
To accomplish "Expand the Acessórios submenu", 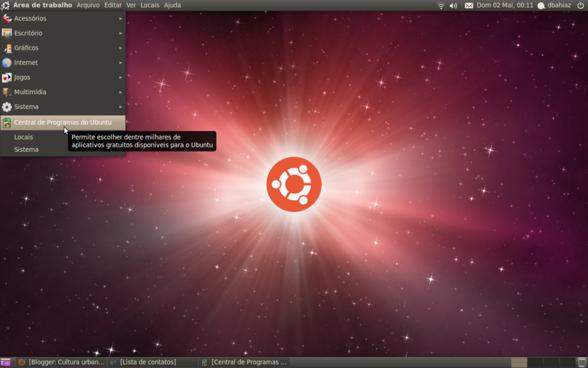I will 63,18.
